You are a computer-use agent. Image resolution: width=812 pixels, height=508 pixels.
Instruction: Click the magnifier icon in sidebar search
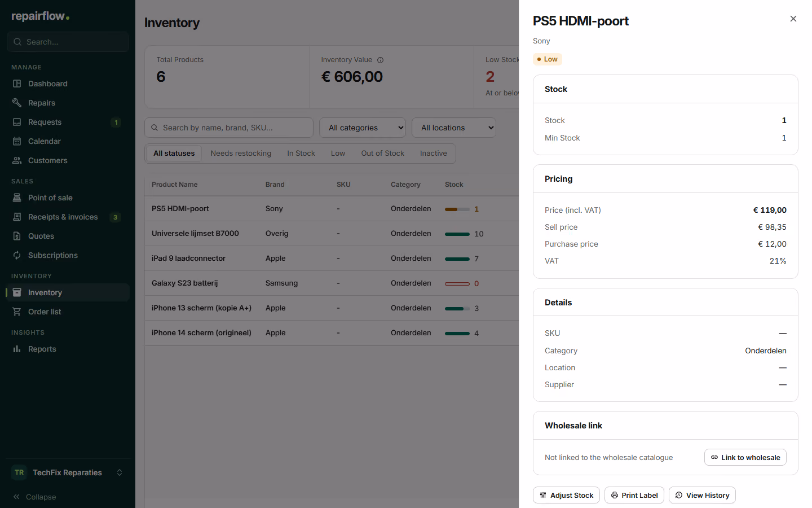[17, 42]
